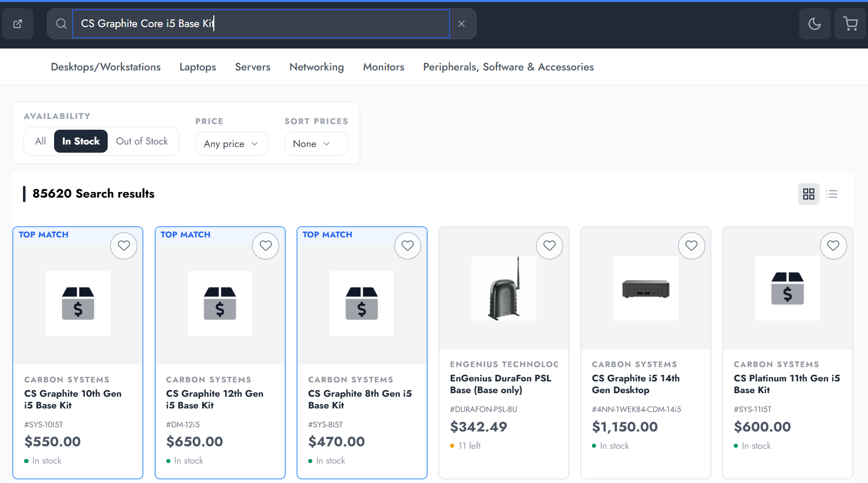Open CS Graphite 8th Gen i5 Base Kit

pos(360,399)
